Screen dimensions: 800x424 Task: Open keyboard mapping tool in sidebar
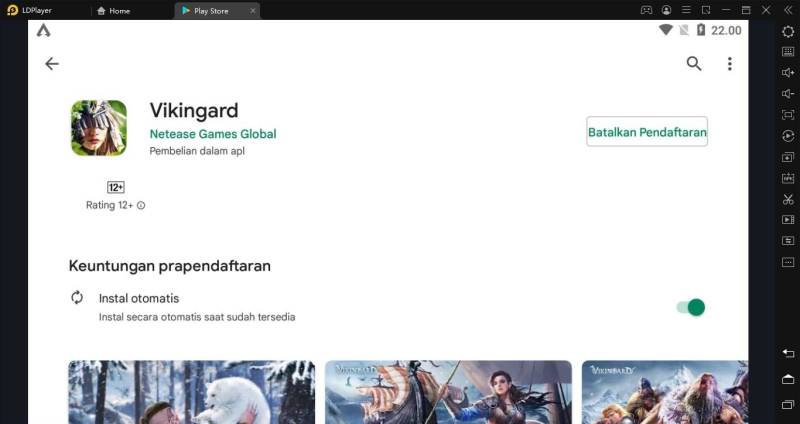click(788, 52)
